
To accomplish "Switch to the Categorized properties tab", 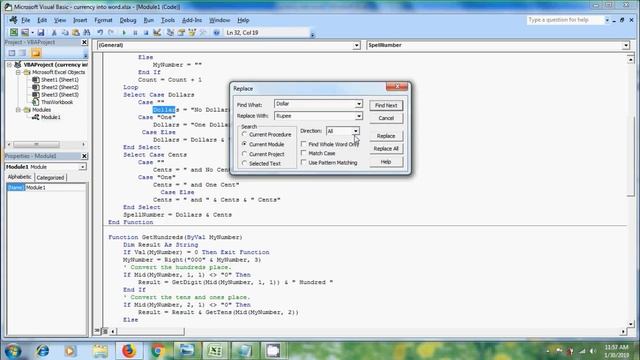I will coord(50,178).
